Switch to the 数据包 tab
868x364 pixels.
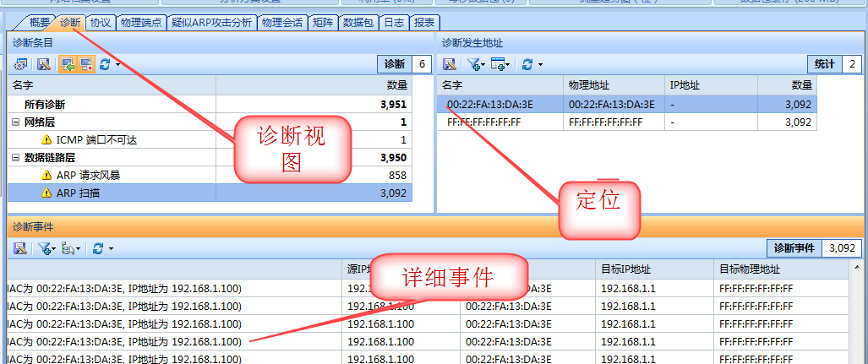tap(358, 23)
